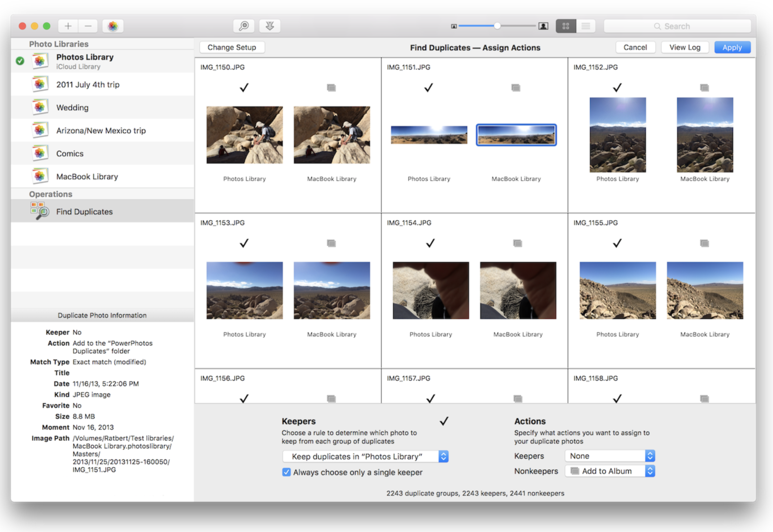This screenshot has width=773, height=532.
Task: Click the add library plus button
Action: point(68,26)
